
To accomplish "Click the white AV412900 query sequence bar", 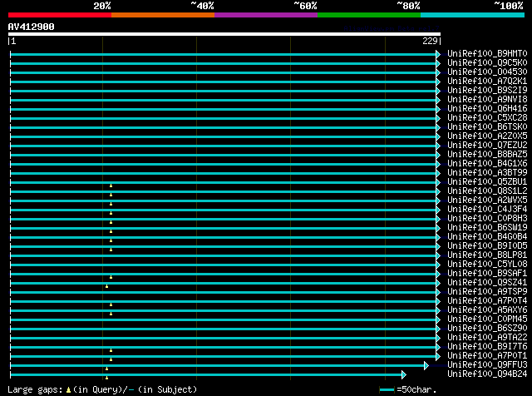I will (224, 34).
